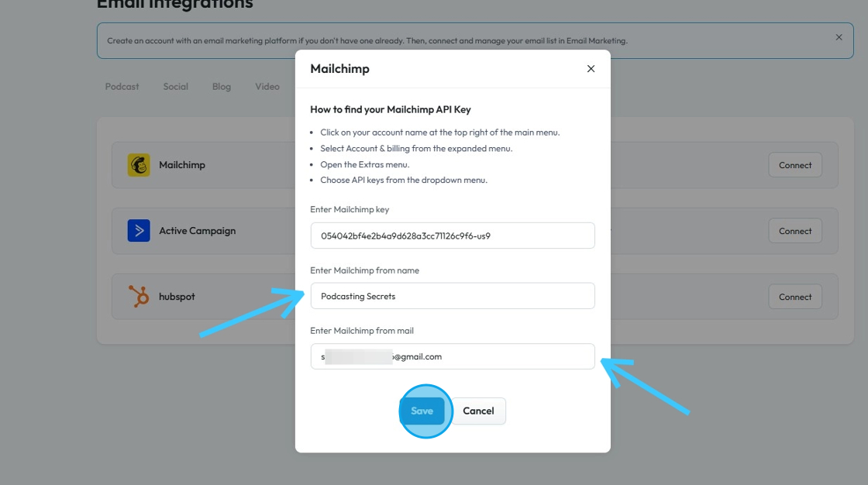Select the 'How to find your Mailchimp API Key' heading

click(x=391, y=109)
